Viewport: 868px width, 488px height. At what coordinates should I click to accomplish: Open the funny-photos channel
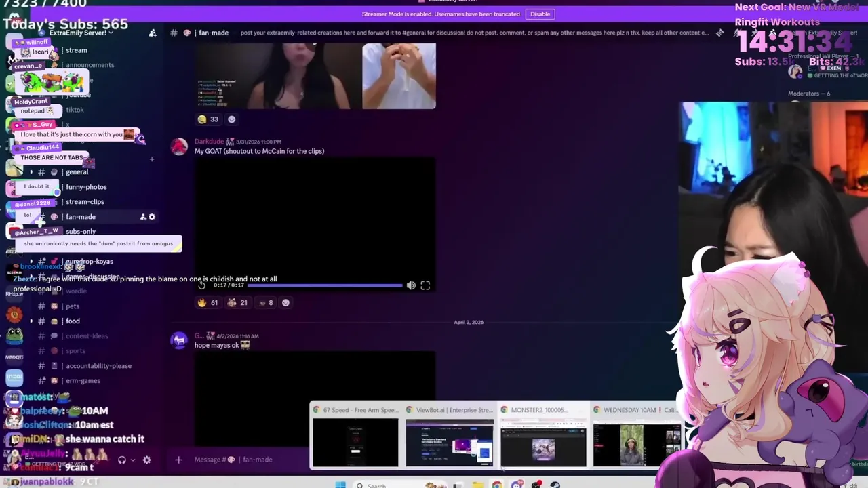tap(86, 187)
